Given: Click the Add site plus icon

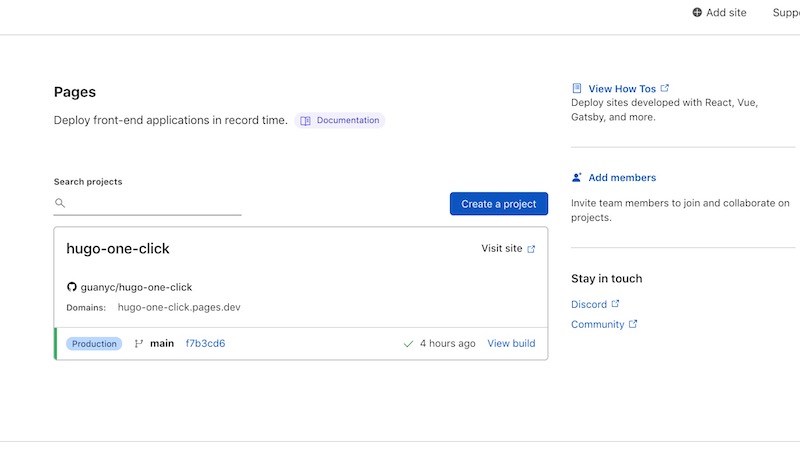Looking at the screenshot, I should (x=697, y=12).
